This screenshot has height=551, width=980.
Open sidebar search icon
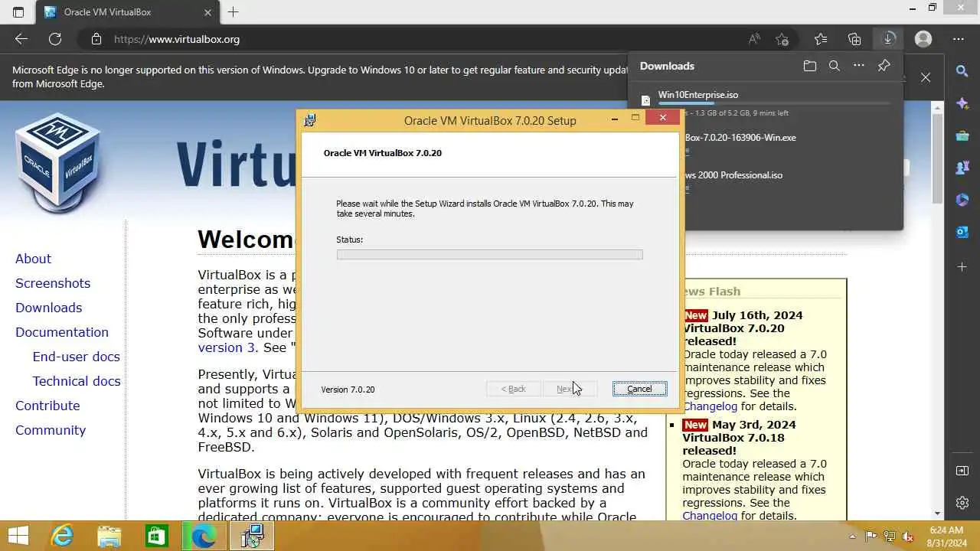(x=962, y=71)
